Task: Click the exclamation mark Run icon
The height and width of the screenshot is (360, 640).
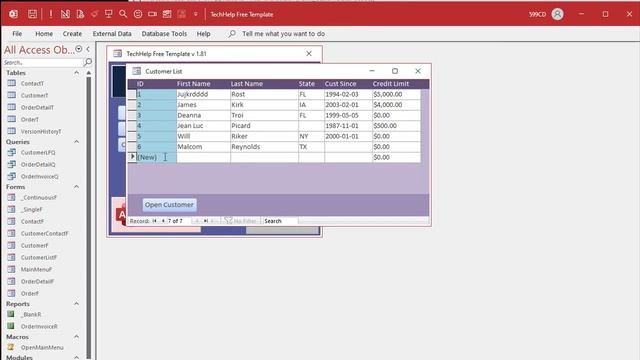Action: point(51,14)
